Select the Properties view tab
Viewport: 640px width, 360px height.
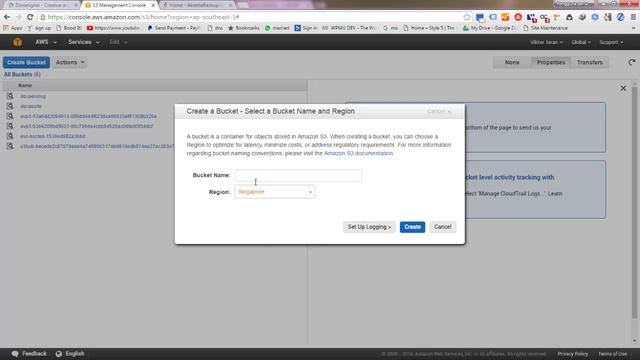(551, 62)
